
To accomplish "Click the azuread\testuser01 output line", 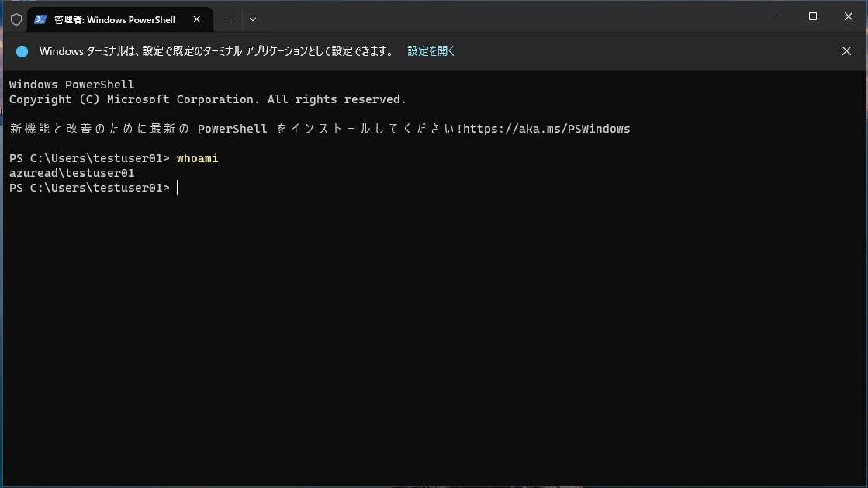I will pyautogui.click(x=71, y=173).
